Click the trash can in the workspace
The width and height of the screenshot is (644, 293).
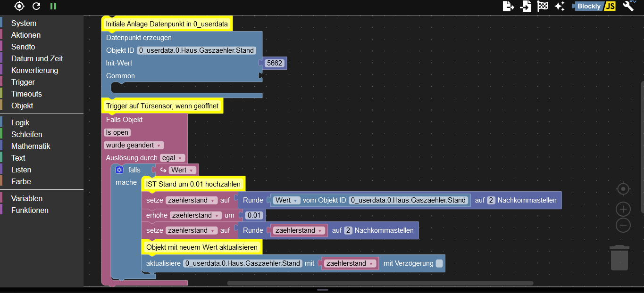click(619, 257)
